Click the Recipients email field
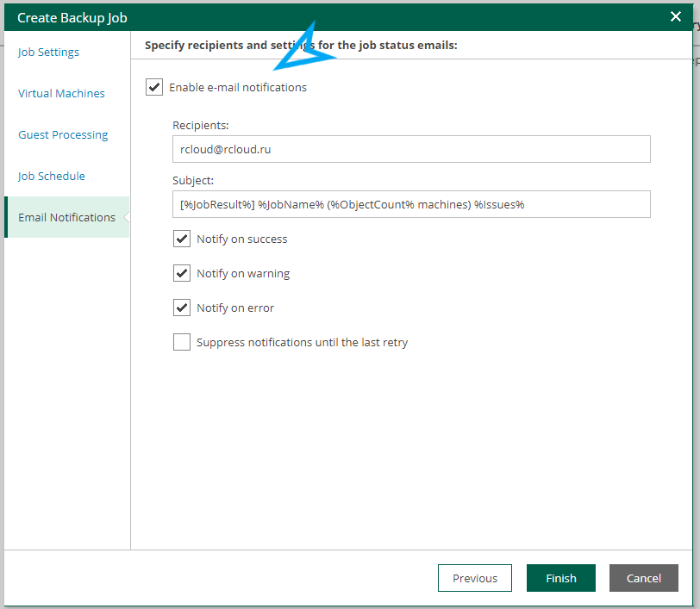 click(x=411, y=149)
